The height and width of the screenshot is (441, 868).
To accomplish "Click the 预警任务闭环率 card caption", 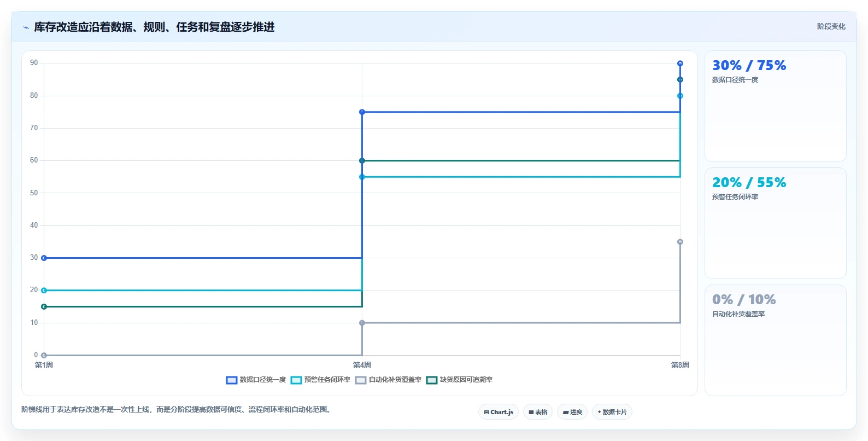I will 735,197.
